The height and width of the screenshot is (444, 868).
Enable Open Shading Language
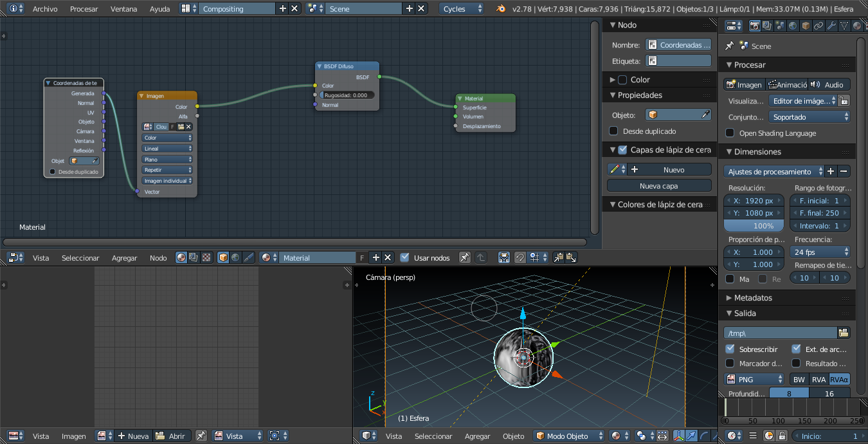(730, 133)
